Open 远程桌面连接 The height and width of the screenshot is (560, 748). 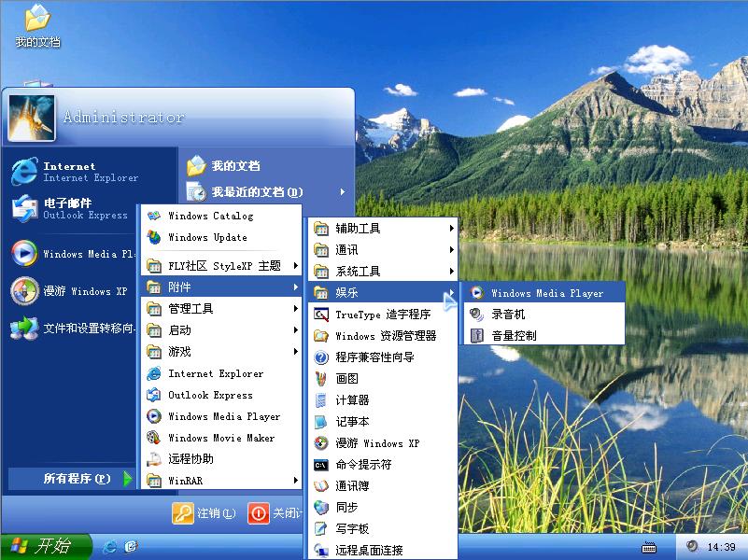click(383, 550)
